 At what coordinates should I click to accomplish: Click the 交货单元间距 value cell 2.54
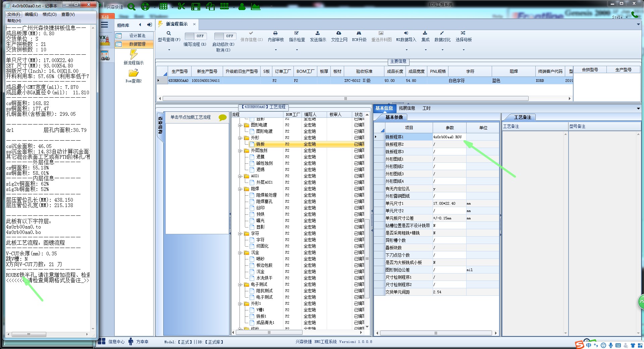[x=449, y=292]
